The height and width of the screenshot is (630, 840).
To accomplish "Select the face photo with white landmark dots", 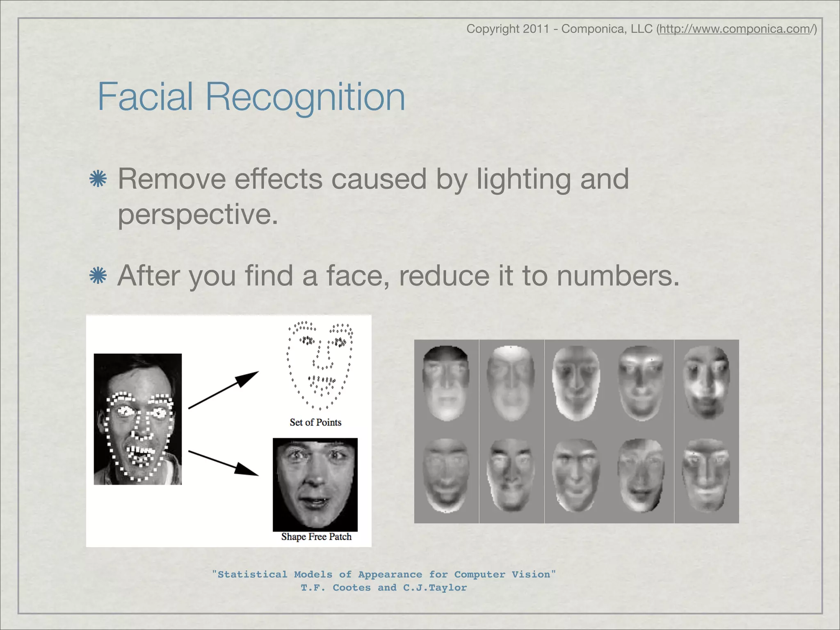I will tap(138, 419).
